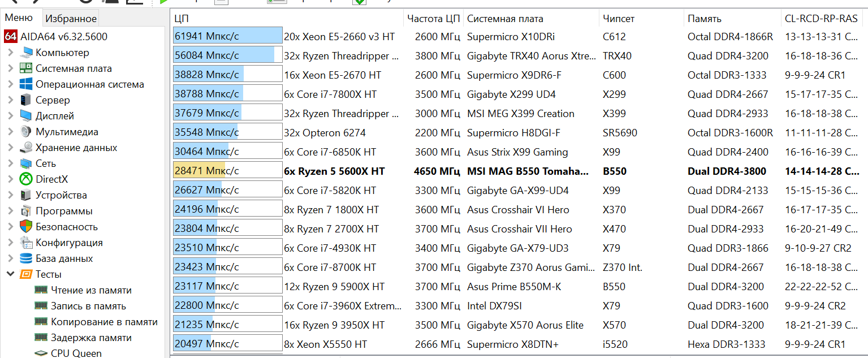The height and width of the screenshot is (358, 868).
Task: Click the Asus Strix X99 Gaming cell
Action: point(517,152)
